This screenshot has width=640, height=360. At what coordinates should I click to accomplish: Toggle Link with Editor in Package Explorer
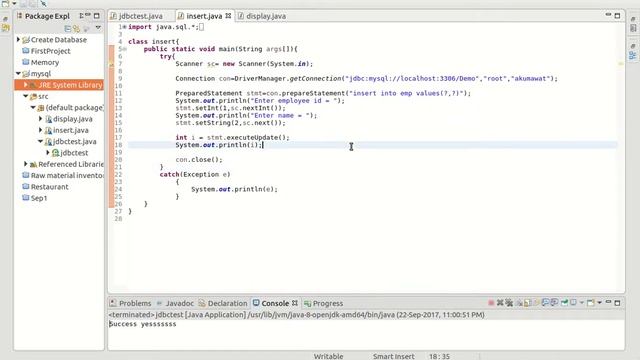point(76,28)
